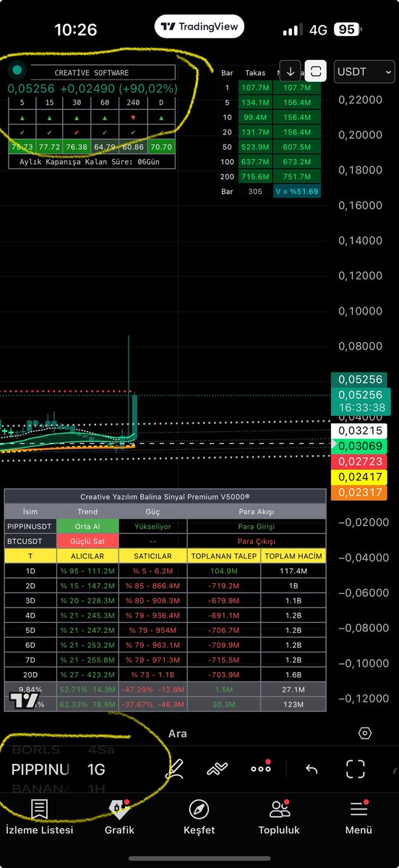Tap the chart fit-screen icon
Image resolution: width=399 pixels, height=868 pixels.
tap(316, 72)
